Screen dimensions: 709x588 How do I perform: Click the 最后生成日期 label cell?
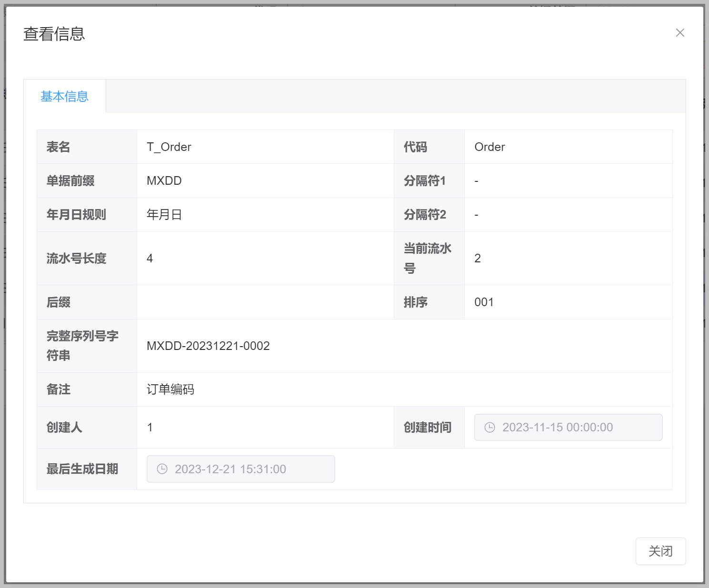pos(87,469)
